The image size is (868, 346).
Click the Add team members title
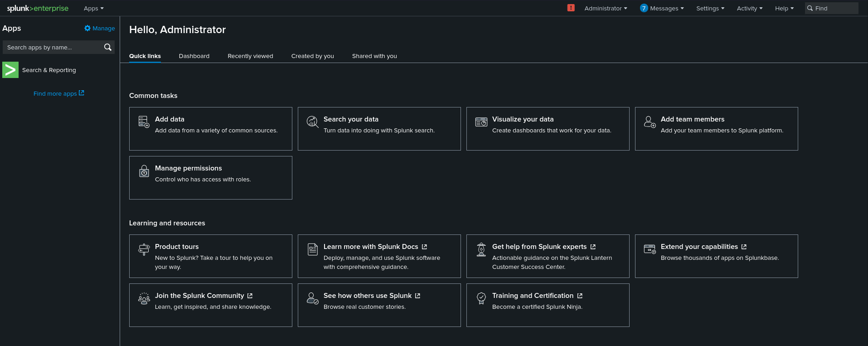click(693, 119)
